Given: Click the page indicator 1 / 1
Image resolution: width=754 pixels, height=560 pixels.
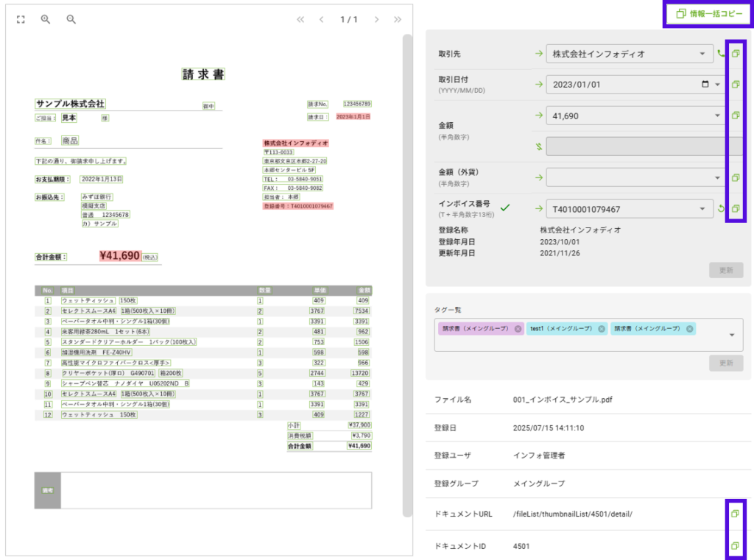Looking at the screenshot, I should 348,19.
